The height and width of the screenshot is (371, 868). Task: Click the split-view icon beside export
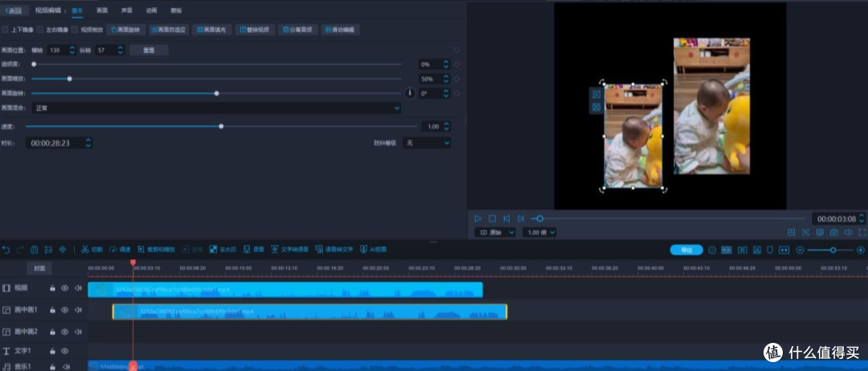tap(743, 250)
